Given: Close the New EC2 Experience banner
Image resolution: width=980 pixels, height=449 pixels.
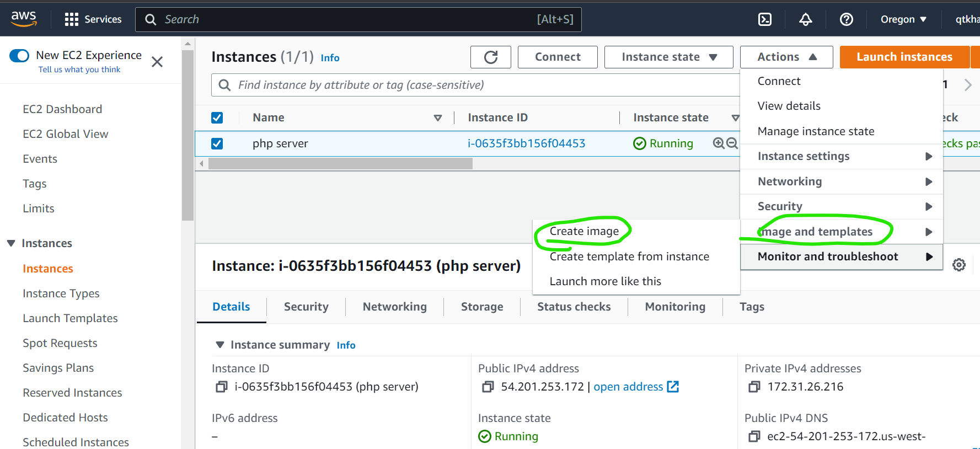Looking at the screenshot, I should [157, 62].
